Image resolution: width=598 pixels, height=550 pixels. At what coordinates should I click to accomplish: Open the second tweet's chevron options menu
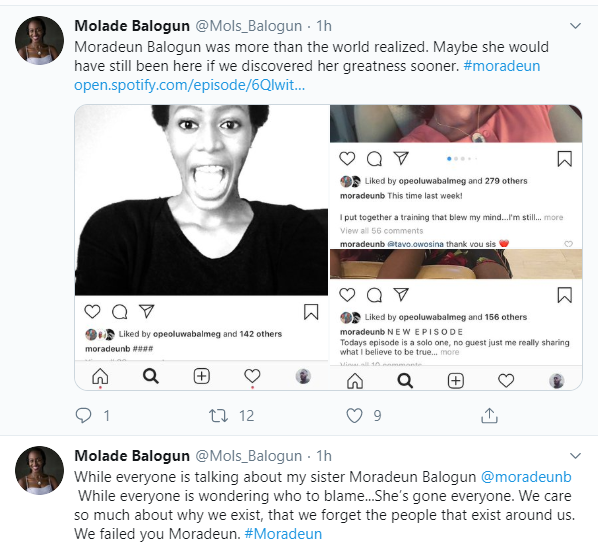tap(575, 456)
